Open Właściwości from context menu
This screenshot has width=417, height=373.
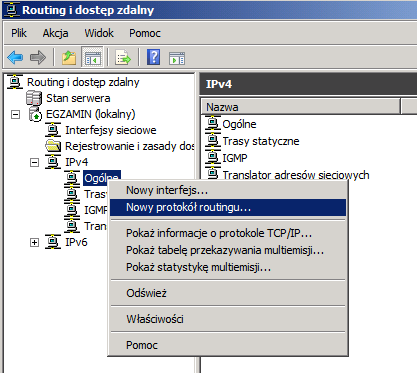tap(228, 319)
